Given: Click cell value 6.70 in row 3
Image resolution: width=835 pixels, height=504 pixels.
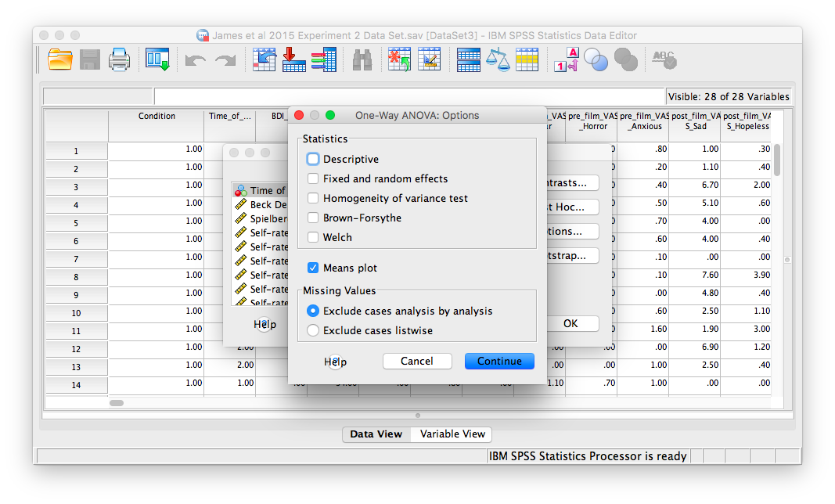Looking at the screenshot, I should click(x=695, y=185).
